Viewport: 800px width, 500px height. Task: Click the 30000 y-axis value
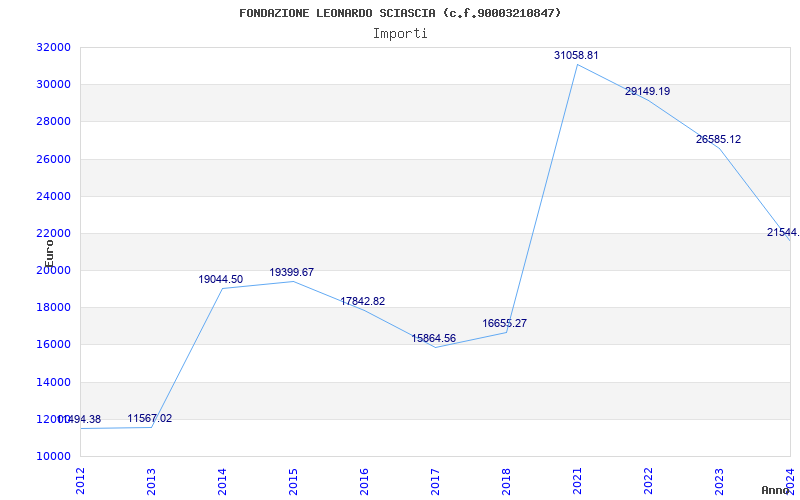pyautogui.click(x=53, y=84)
